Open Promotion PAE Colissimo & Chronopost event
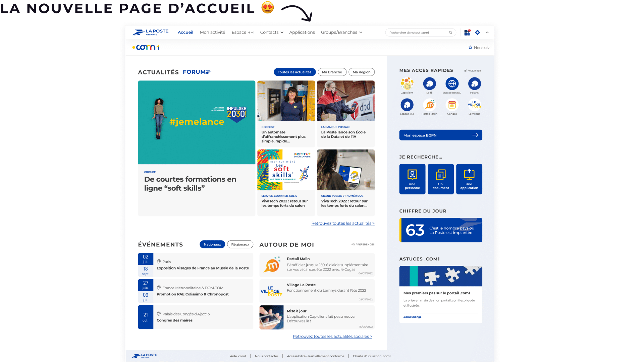644x362 pixels. [196, 291]
